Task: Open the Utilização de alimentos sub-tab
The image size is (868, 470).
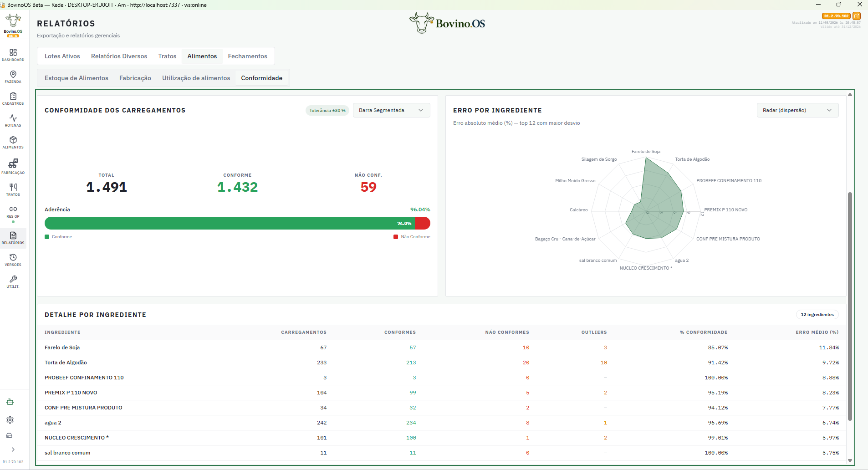Action: (x=196, y=78)
